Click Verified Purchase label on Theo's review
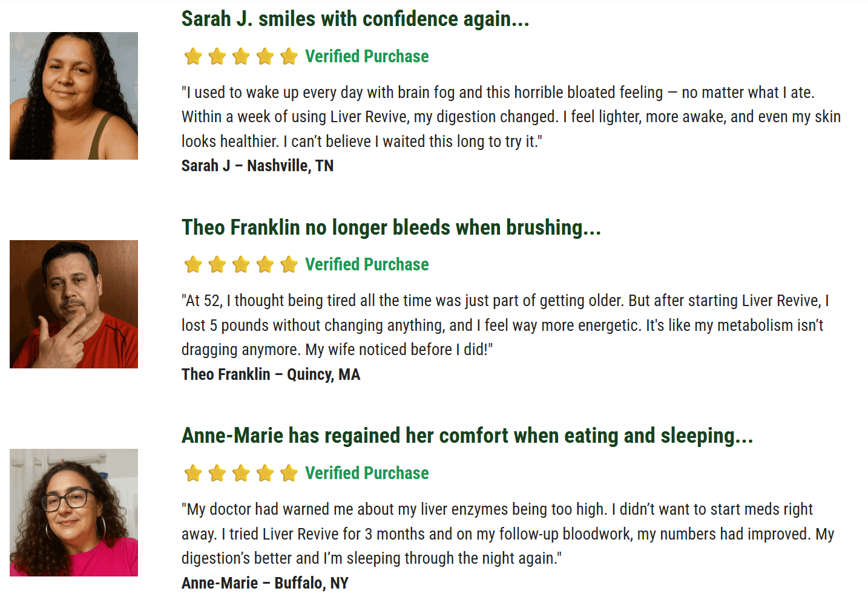This screenshot has height=594, width=868. point(367,265)
